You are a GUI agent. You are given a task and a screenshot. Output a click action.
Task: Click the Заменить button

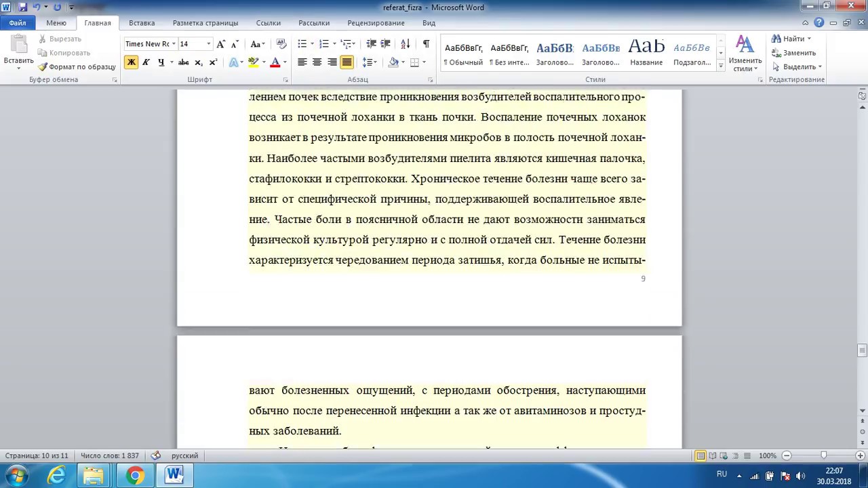pyautogui.click(x=793, y=53)
